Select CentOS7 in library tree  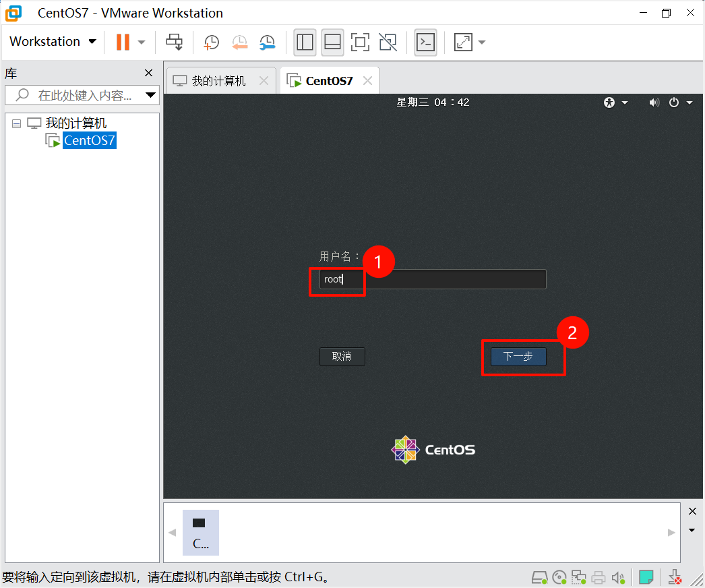[x=90, y=140]
